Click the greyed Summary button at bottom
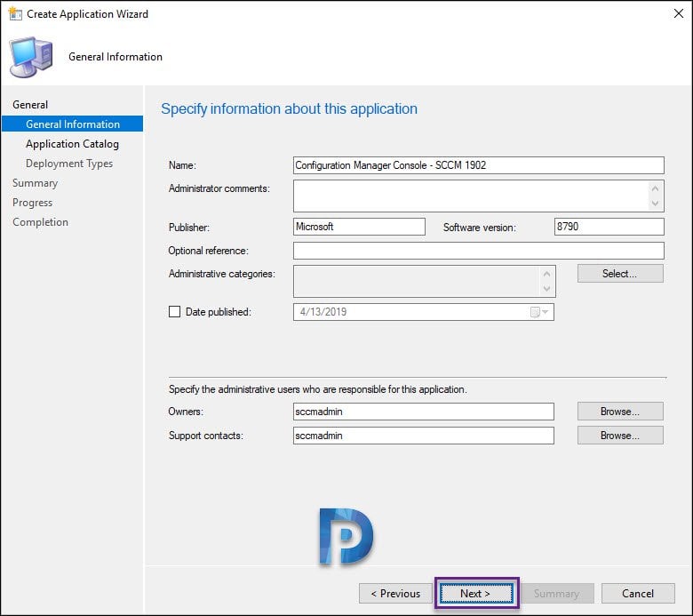 pyautogui.click(x=557, y=594)
